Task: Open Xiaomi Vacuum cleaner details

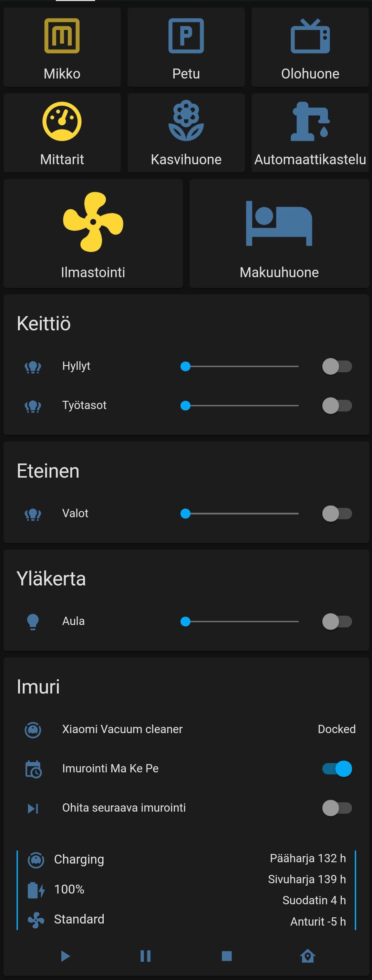Action: coord(122,729)
